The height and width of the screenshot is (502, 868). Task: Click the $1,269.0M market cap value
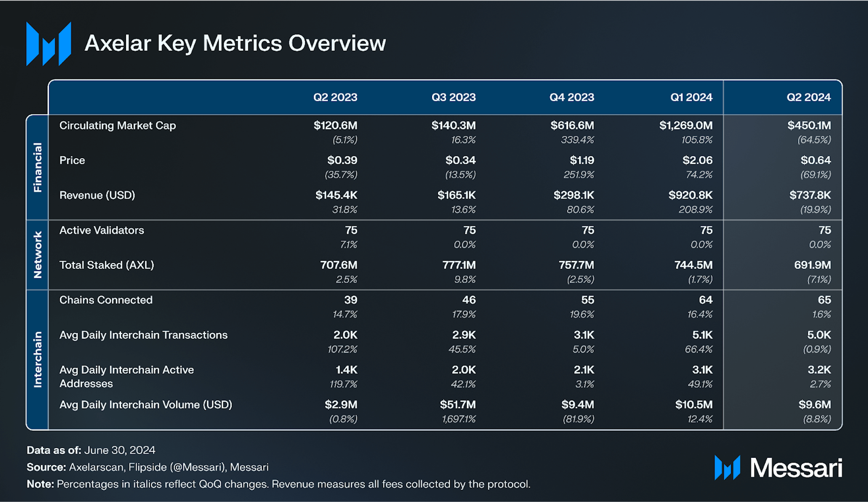(686, 126)
